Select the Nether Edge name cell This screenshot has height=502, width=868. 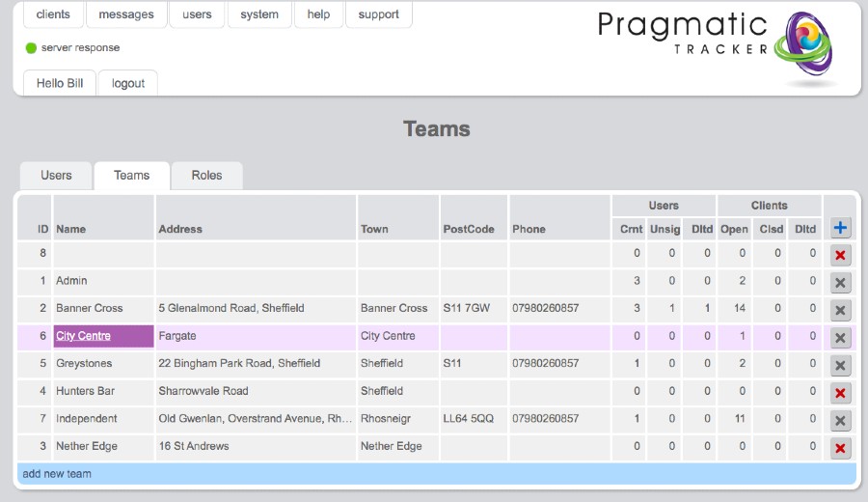(x=103, y=446)
